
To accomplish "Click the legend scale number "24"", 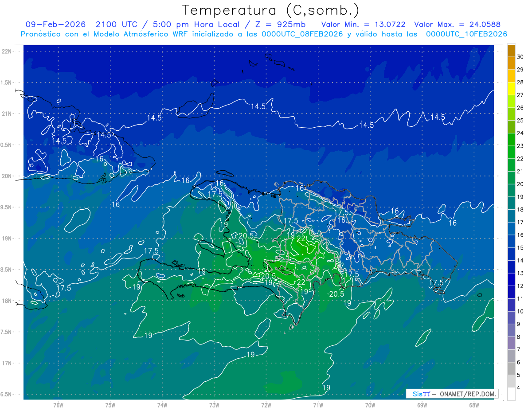I will (520, 133).
